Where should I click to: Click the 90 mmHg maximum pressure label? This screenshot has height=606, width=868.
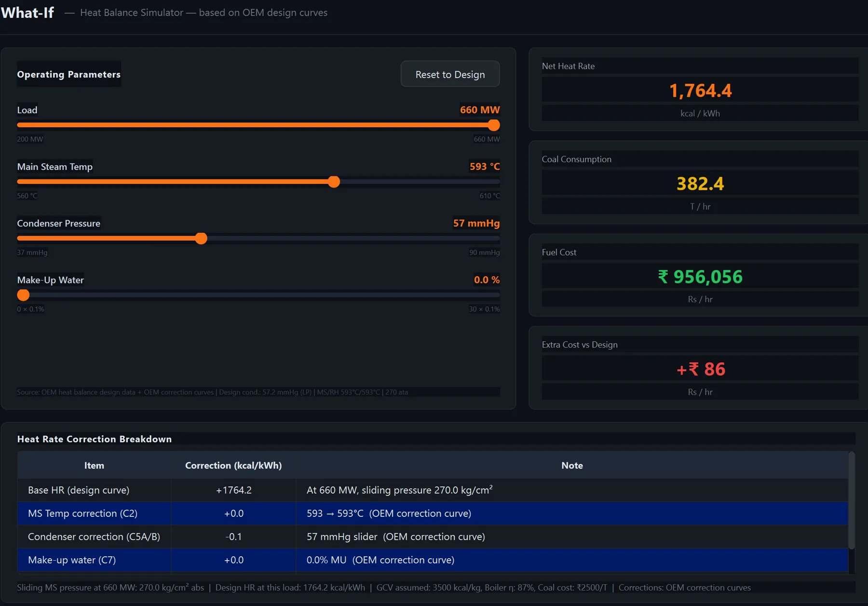[484, 253]
